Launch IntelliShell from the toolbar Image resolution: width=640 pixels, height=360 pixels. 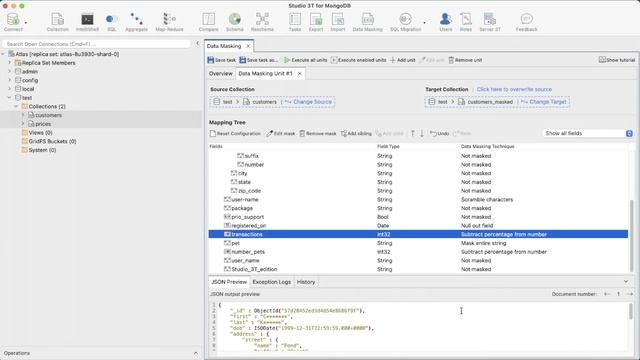pyautogui.click(x=87, y=22)
